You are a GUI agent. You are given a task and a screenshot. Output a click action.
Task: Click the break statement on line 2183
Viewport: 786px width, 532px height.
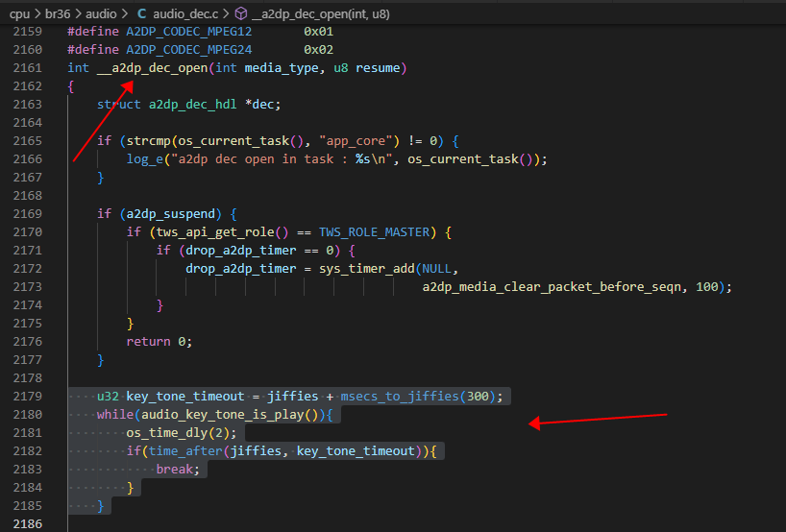[x=178, y=470]
